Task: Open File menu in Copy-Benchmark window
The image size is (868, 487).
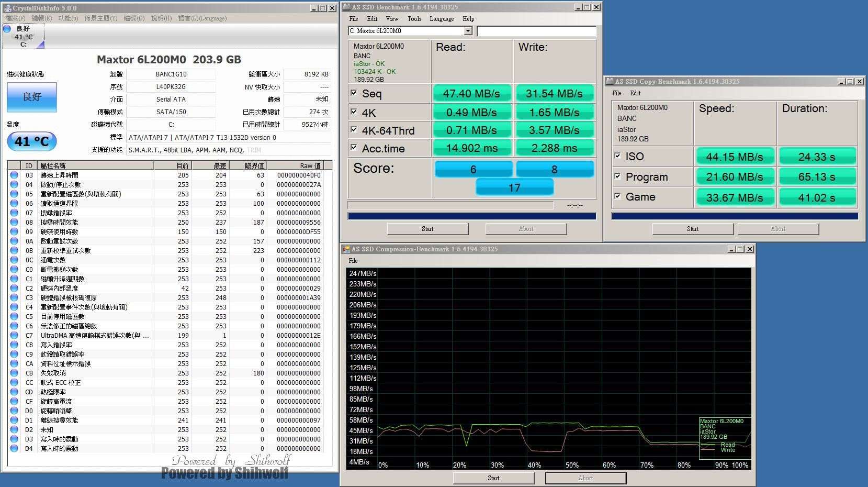Action: pos(617,93)
